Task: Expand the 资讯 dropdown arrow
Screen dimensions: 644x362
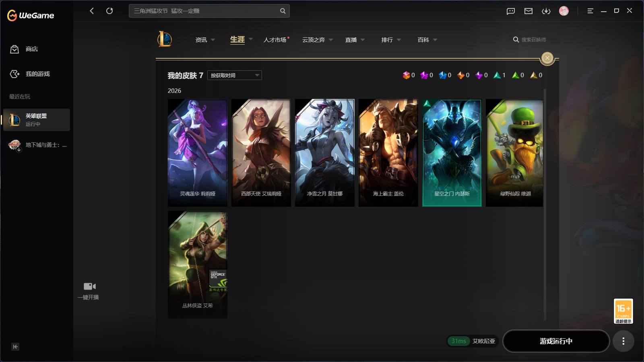Action: [x=213, y=40]
